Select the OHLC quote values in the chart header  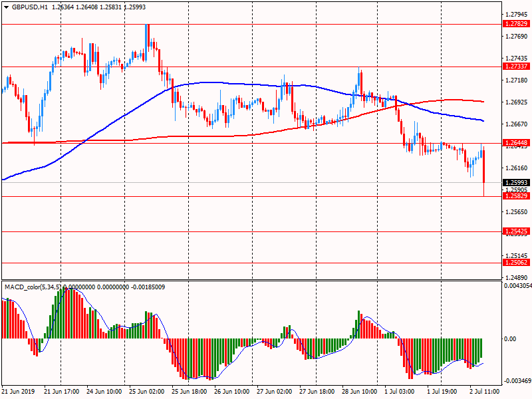tap(98, 7)
